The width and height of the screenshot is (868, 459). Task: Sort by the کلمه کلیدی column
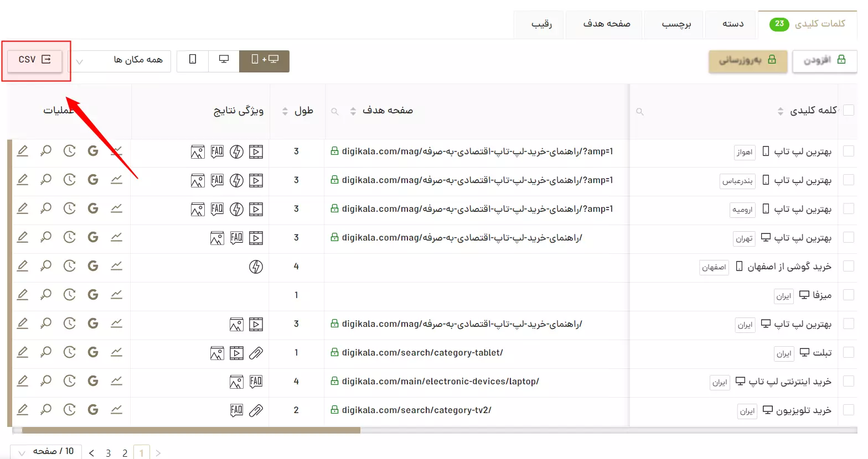(x=781, y=112)
